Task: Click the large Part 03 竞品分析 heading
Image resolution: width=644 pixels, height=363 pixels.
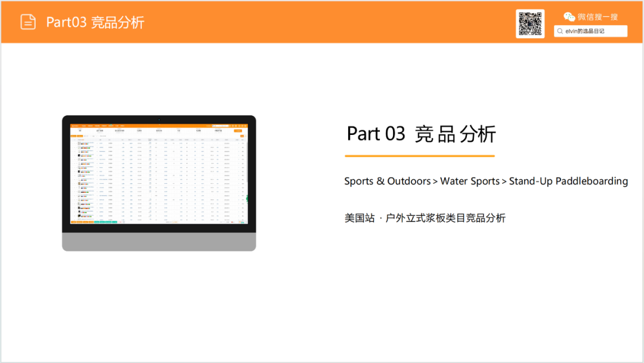Action: [x=421, y=134]
